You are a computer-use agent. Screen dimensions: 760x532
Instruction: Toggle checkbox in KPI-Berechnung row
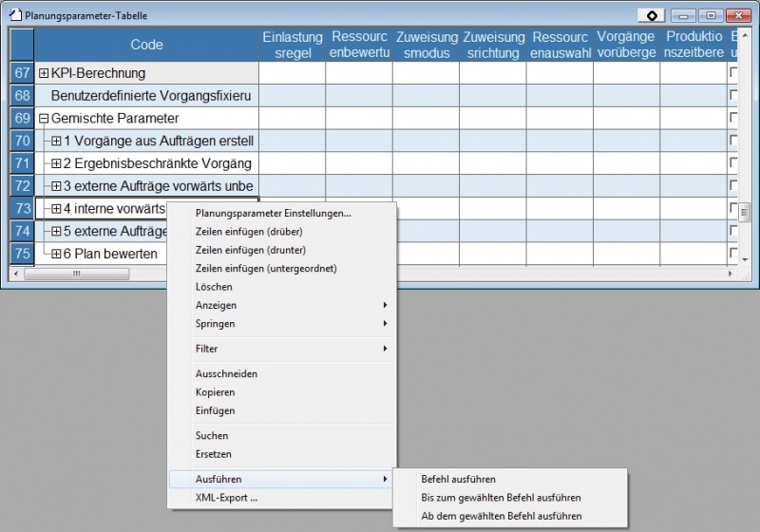[x=733, y=73]
